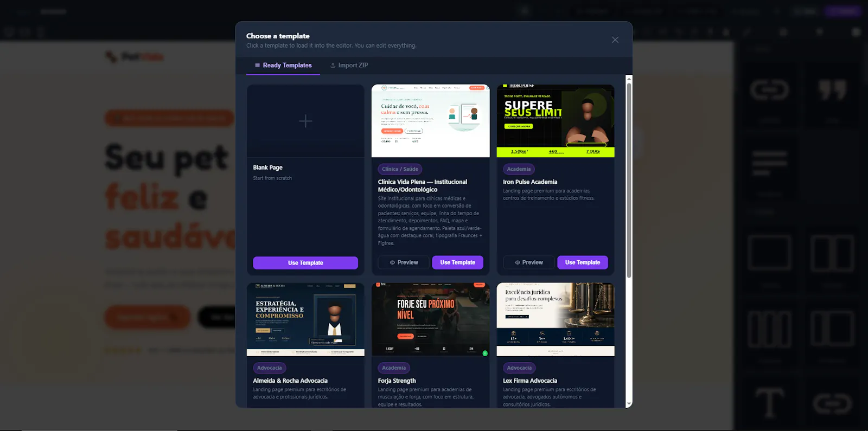The image size is (868, 431).
Task: Open the Import ZIP tab
Action: tap(349, 65)
